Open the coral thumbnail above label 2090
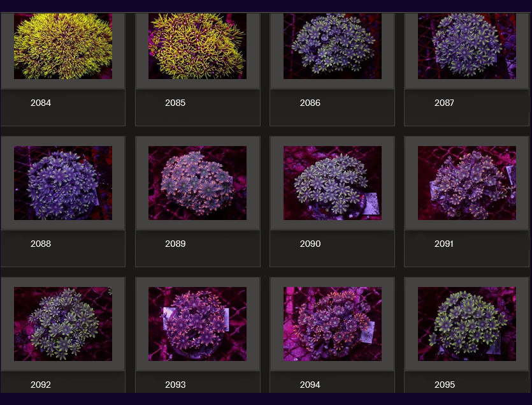532x405 pixels. [333, 183]
